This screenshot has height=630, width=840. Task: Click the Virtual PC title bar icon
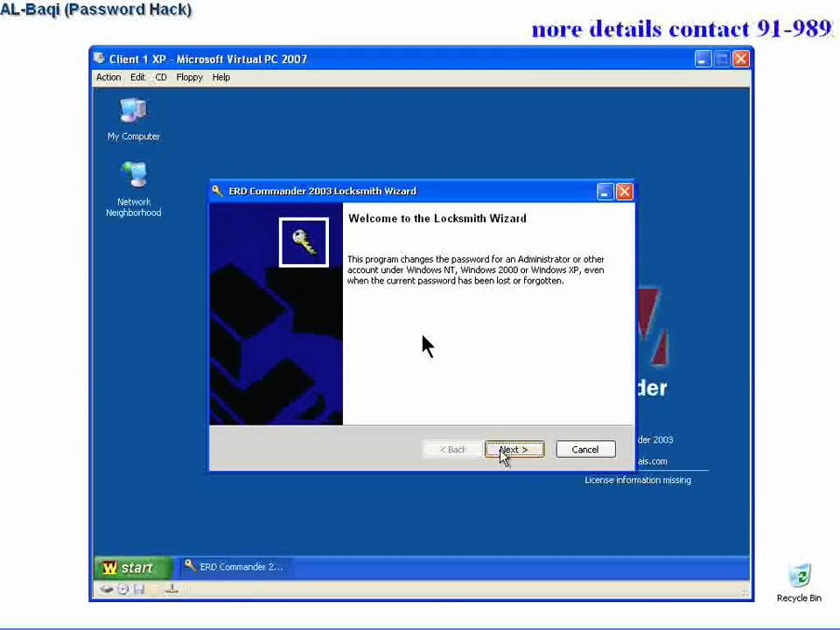tap(99, 59)
